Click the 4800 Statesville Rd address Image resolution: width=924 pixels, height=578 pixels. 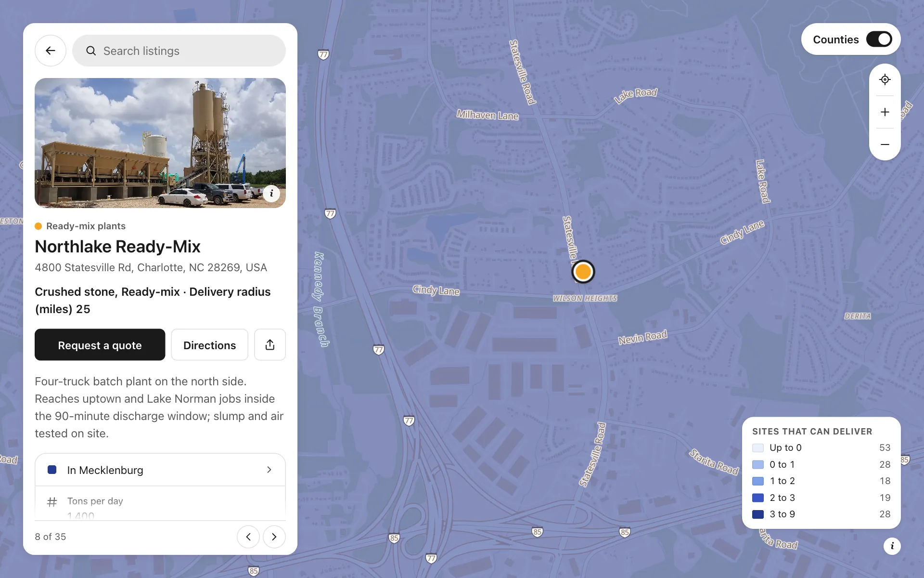pos(151,267)
